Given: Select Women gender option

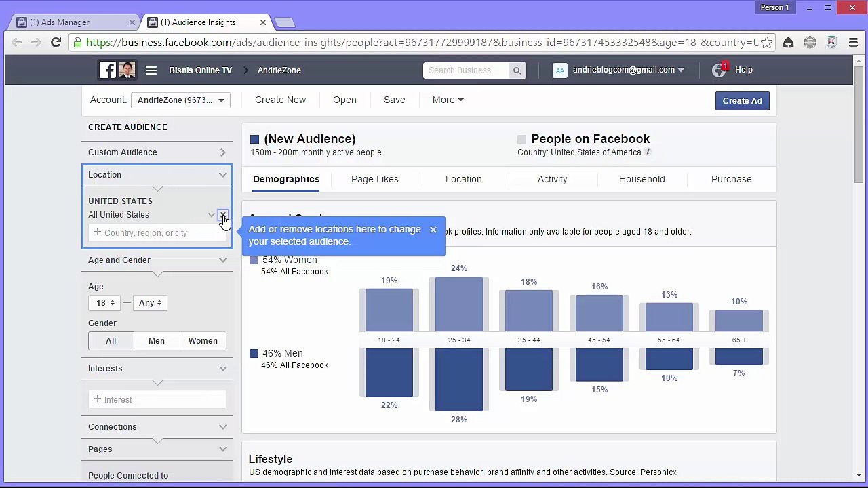Looking at the screenshot, I should coord(203,341).
